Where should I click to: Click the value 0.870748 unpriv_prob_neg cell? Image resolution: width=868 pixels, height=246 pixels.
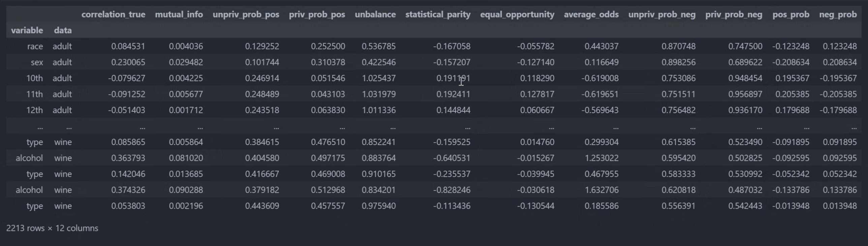[678, 46]
